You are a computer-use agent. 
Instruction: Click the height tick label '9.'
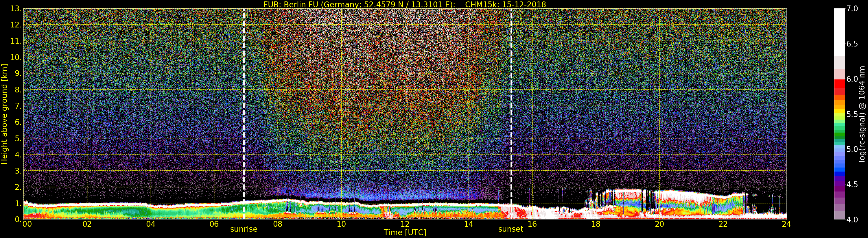[x=18, y=73]
